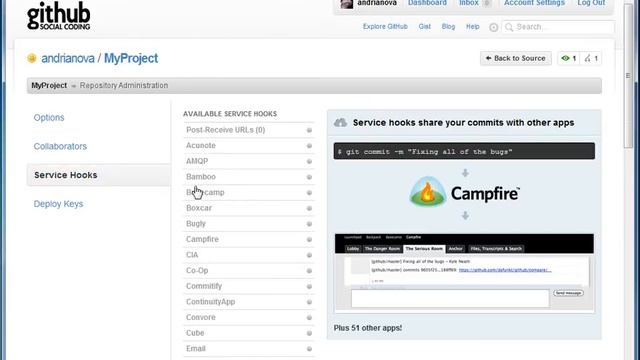Screen dimensions: 640x360
Task: Open the Deploy Keys section
Action: click(x=58, y=204)
